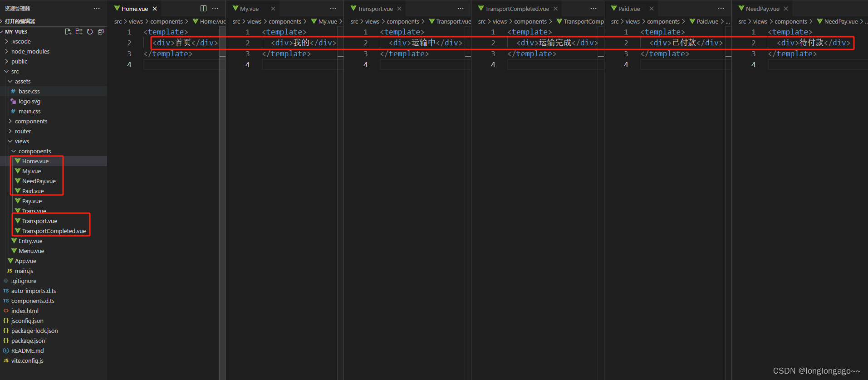Open jsconfig.json in the explorer
Screen dimensions: 868x380
[54, 321]
